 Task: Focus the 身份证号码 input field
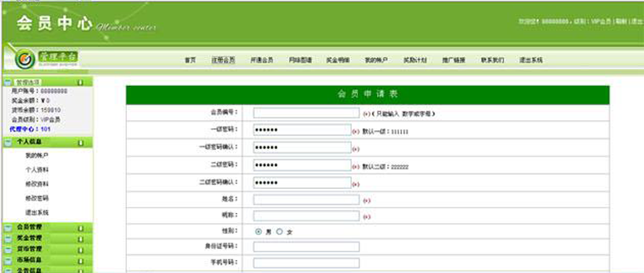(306, 247)
